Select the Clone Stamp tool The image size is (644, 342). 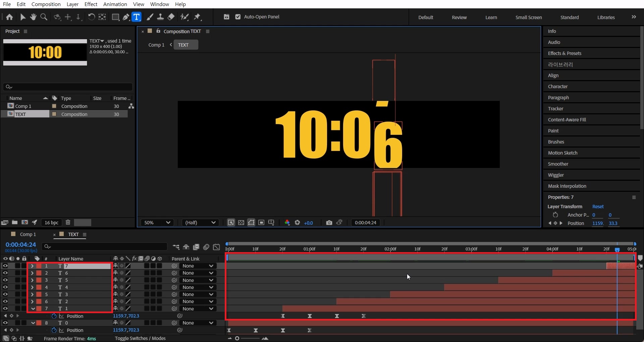160,17
